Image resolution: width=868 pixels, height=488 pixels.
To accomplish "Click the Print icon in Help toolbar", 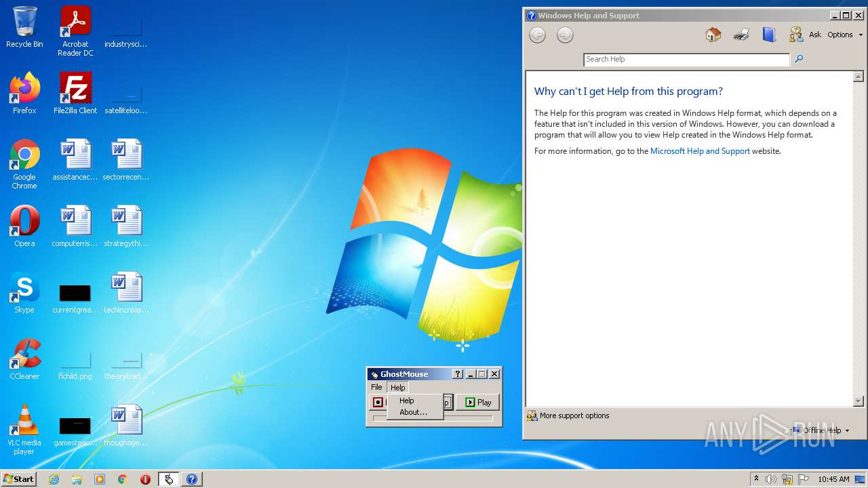I will point(741,35).
